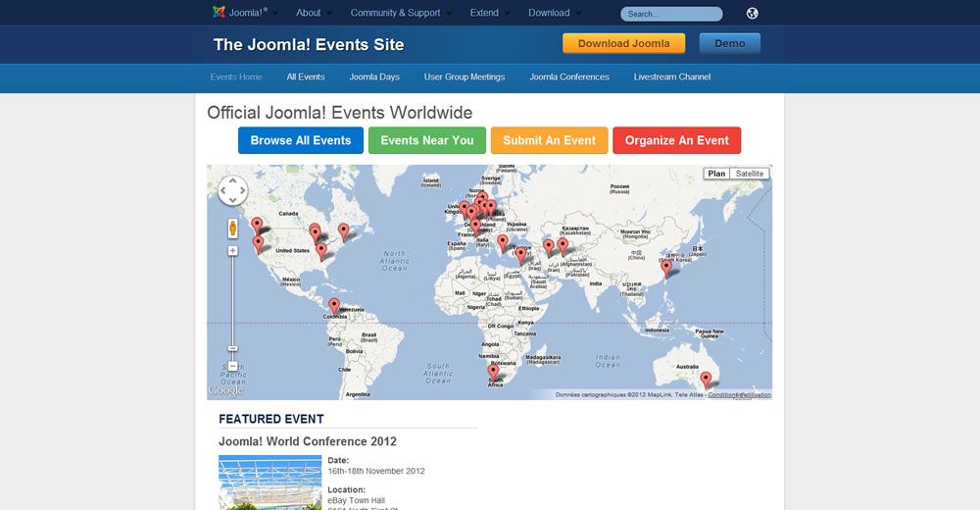Select the event marker near Taiwan

coord(666,269)
